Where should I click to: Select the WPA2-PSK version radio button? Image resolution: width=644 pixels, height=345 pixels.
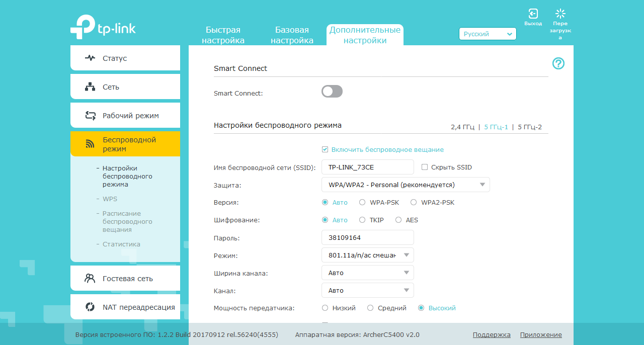click(x=414, y=203)
